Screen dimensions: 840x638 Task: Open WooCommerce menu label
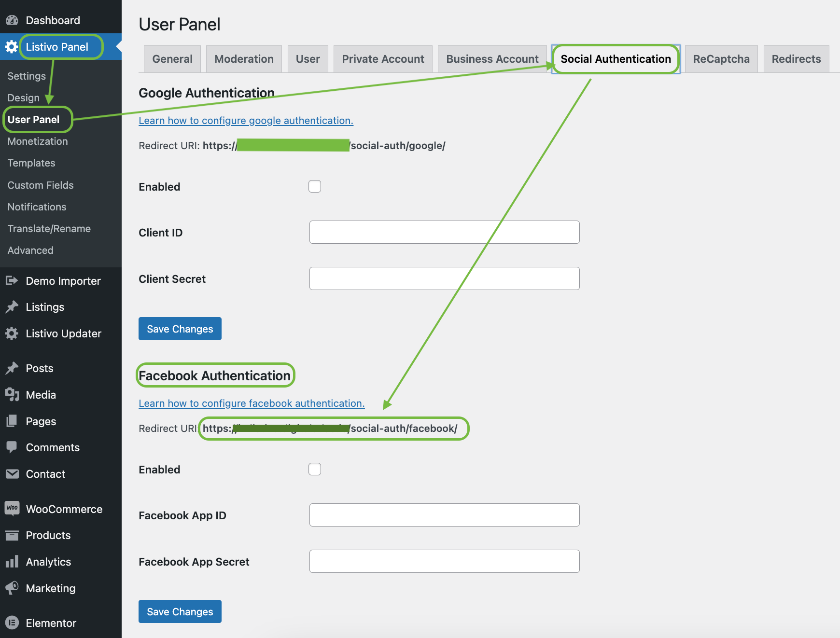64,509
